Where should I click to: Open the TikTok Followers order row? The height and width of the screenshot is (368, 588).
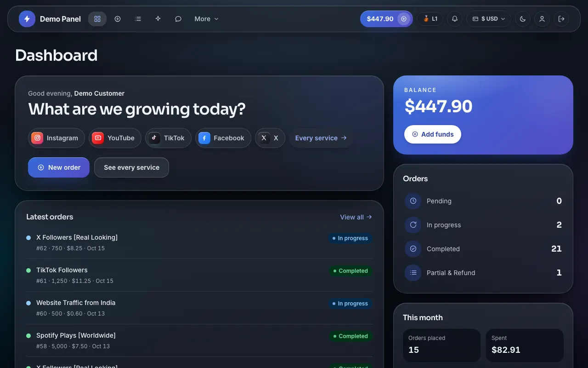point(199,275)
